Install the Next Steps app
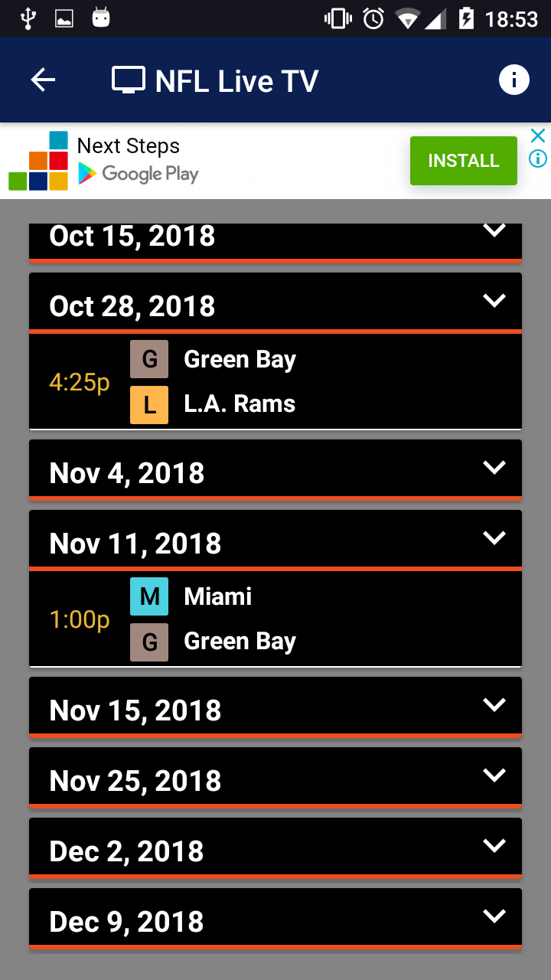 coord(464,161)
